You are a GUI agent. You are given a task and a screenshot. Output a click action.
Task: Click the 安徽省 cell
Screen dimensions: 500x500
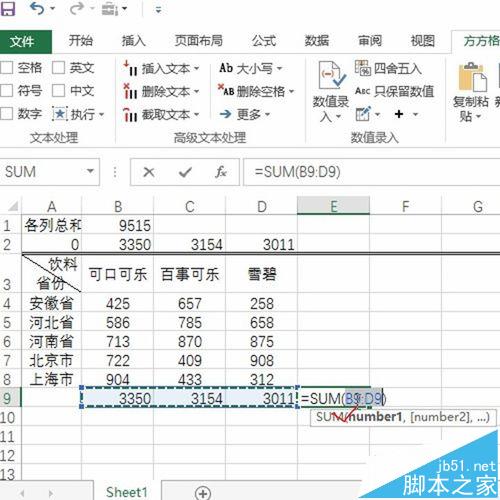click(51, 303)
